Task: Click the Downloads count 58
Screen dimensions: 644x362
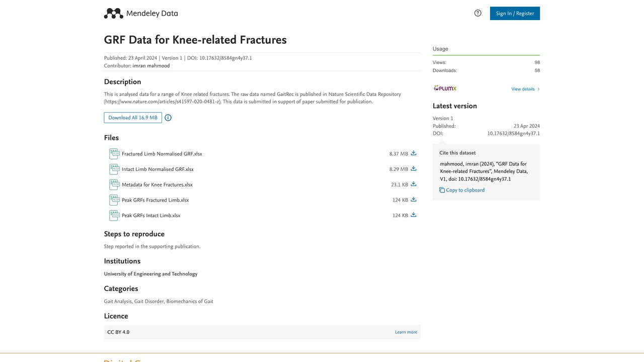Action: (537, 70)
